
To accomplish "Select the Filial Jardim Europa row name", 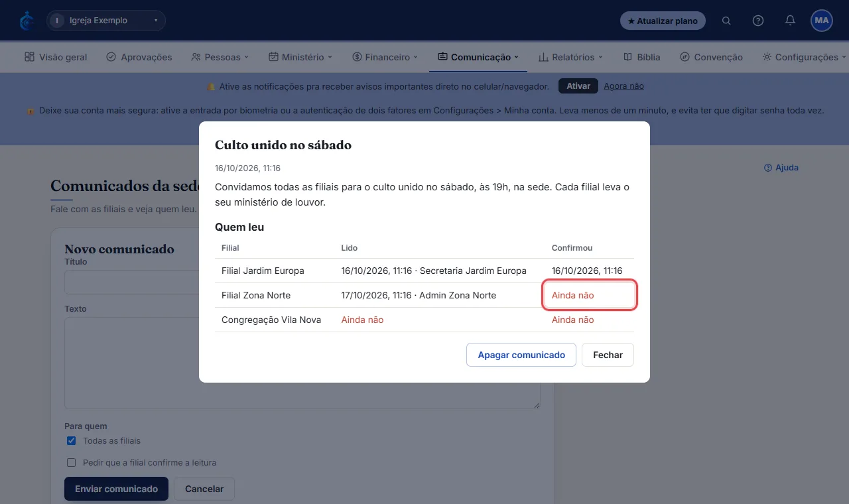I will tap(263, 271).
